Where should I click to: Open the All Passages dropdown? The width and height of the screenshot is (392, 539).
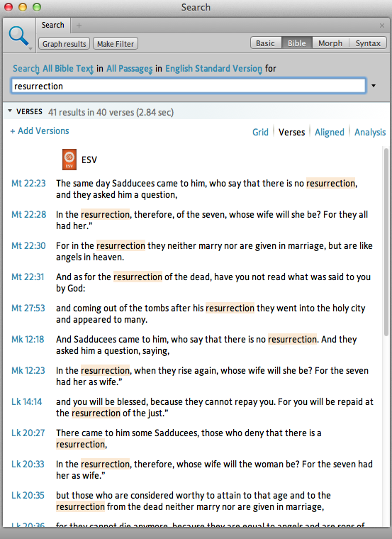(x=130, y=69)
